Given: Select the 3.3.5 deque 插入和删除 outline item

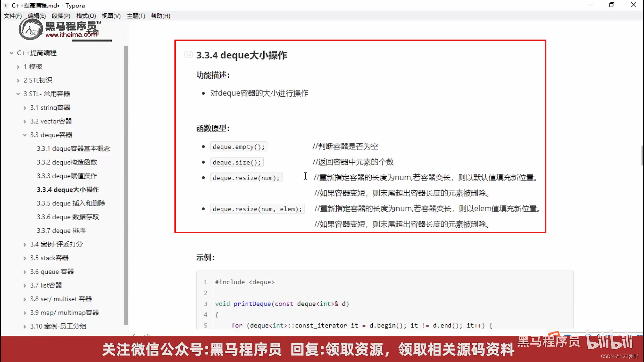Looking at the screenshot, I should pyautogui.click(x=71, y=203).
